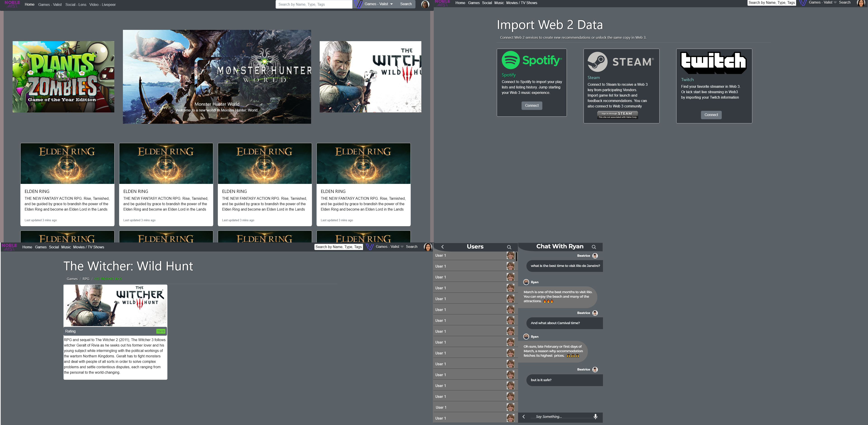Screen dimensions: 868x425
Task: Click the Sign in through Steam button
Action: click(x=618, y=115)
